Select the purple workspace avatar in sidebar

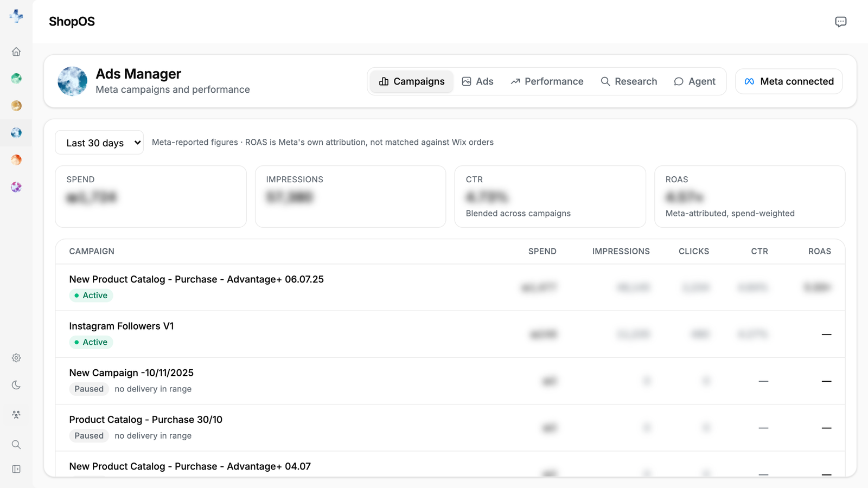[16, 187]
